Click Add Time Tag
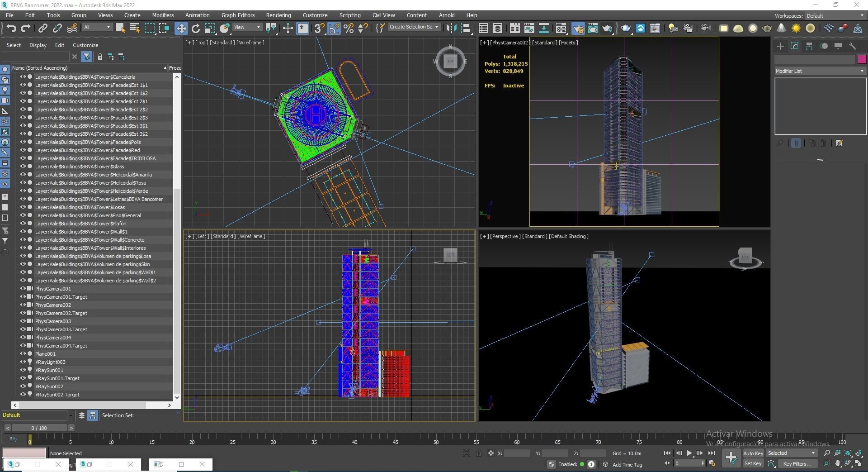This screenshot has height=472, width=868. [627, 465]
